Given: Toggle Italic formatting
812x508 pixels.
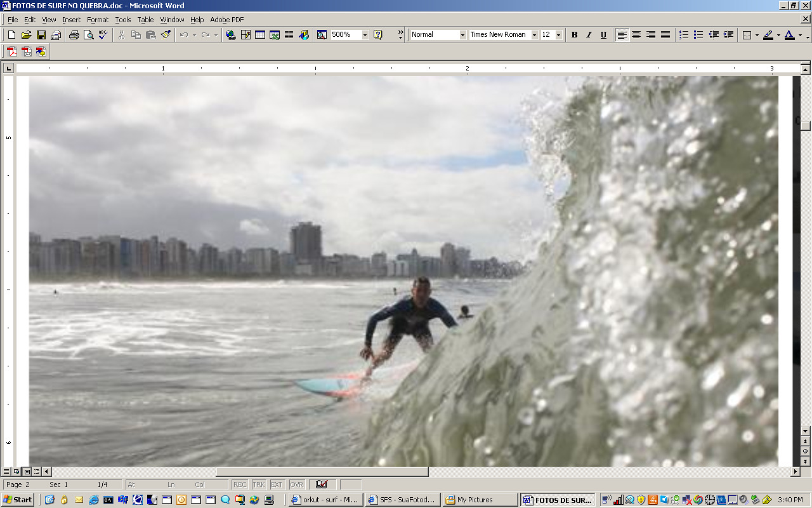Looking at the screenshot, I should (589, 35).
